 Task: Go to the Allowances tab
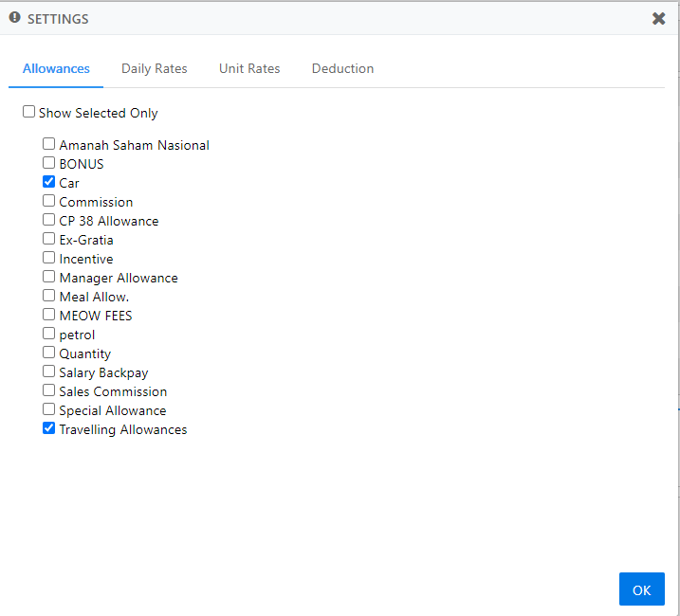coord(56,68)
